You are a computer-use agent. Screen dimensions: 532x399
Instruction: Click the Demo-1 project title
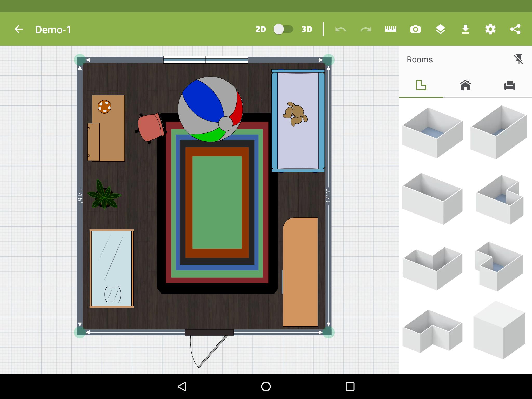pyautogui.click(x=53, y=29)
